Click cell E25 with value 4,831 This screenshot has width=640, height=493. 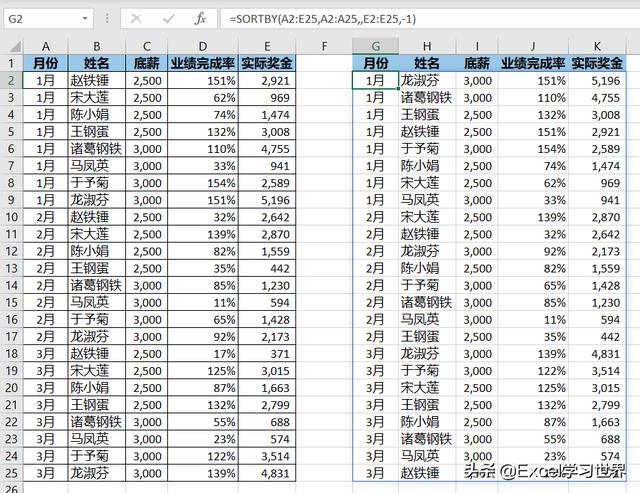coord(267,473)
